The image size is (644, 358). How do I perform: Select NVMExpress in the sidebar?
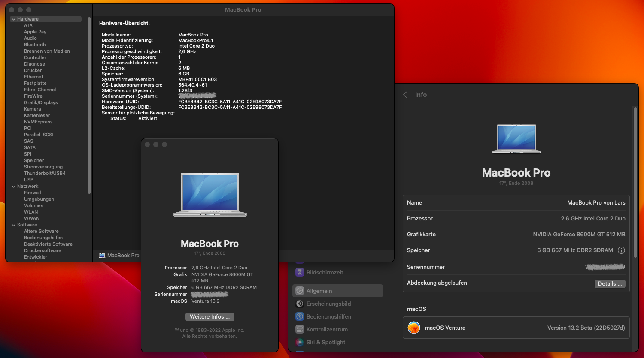[38, 122]
